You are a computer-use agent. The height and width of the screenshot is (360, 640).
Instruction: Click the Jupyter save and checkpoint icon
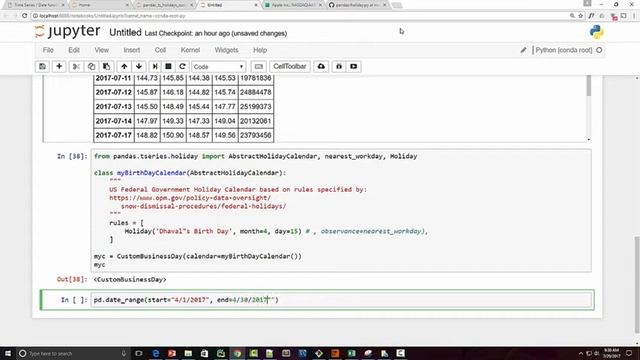(42, 67)
